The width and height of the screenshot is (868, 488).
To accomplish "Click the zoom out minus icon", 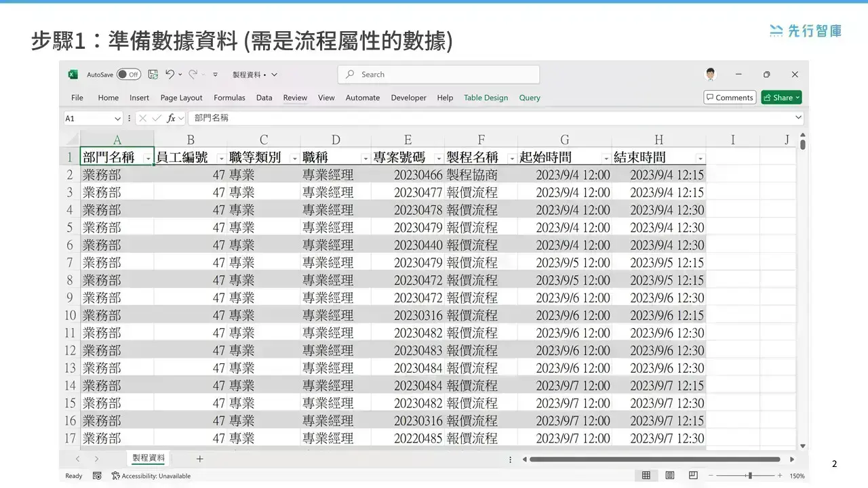I will [711, 476].
